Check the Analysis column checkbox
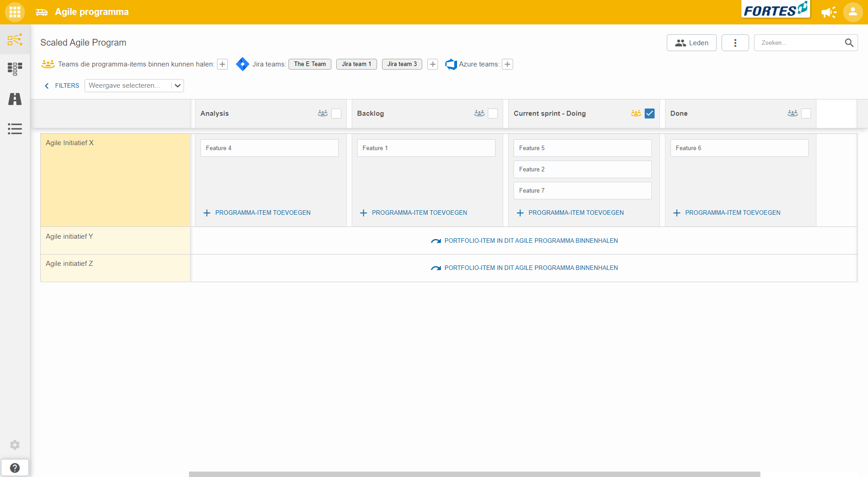This screenshot has height=477, width=868. pyautogui.click(x=336, y=113)
